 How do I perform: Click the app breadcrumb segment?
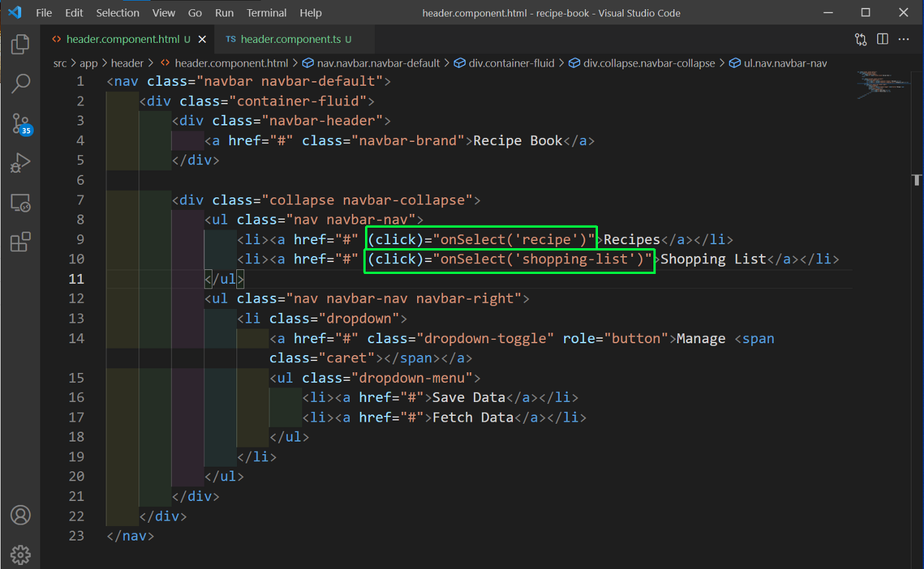88,63
